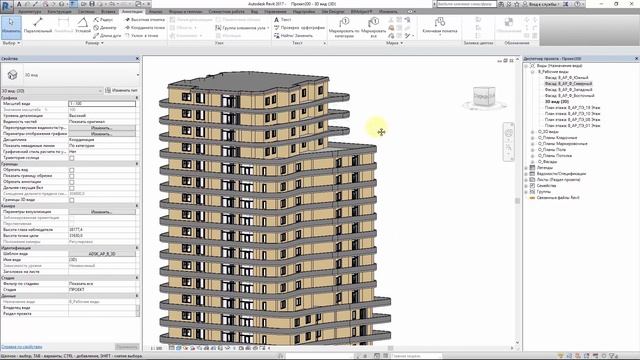
Task: Open the help question mark icon
Action: click(578, 4)
